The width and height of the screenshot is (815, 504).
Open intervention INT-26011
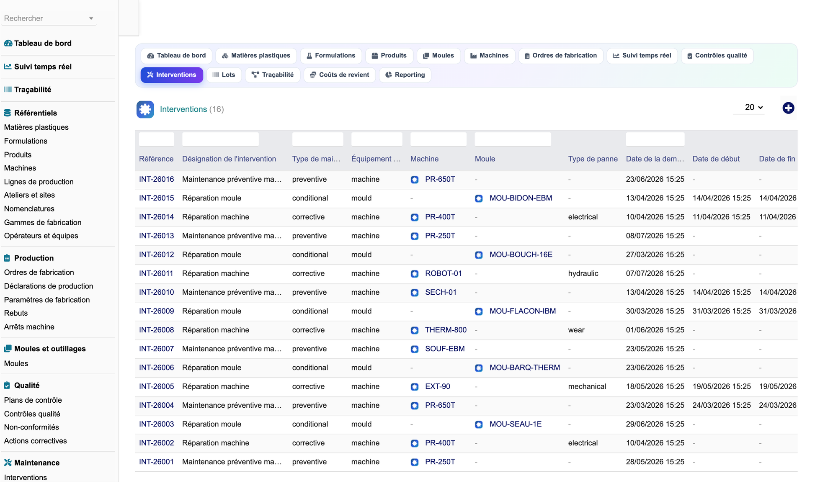point(156,273)
